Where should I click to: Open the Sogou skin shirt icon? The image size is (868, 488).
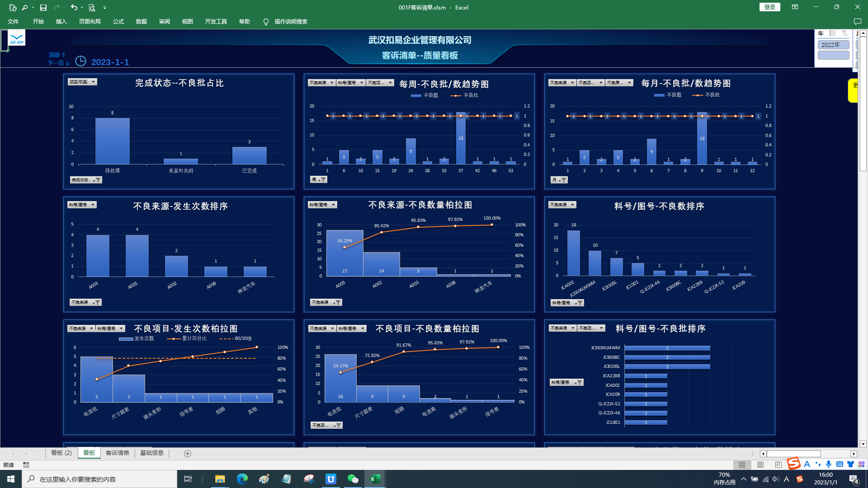(850, 464)
